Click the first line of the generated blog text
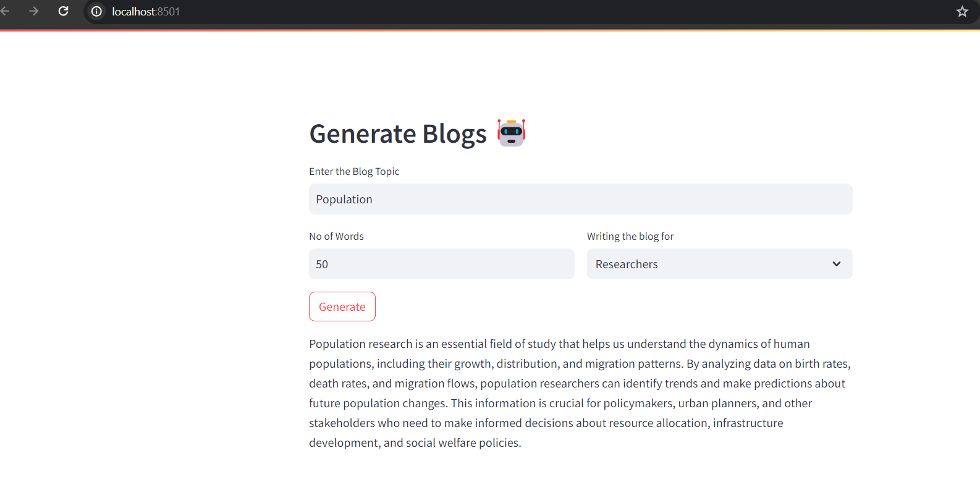 point(559,344)
